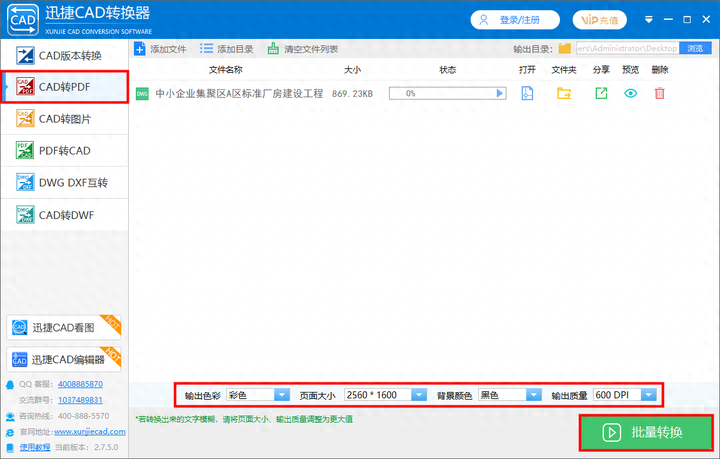Image resolution: width=720 pixels, height=459 pixels.
Task: Open the title bar dropdown menu arrow
Action: point(649,19)
